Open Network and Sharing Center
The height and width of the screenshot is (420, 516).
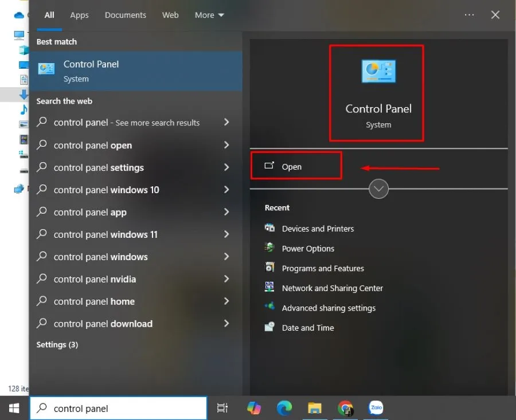(x=332, y=288)
